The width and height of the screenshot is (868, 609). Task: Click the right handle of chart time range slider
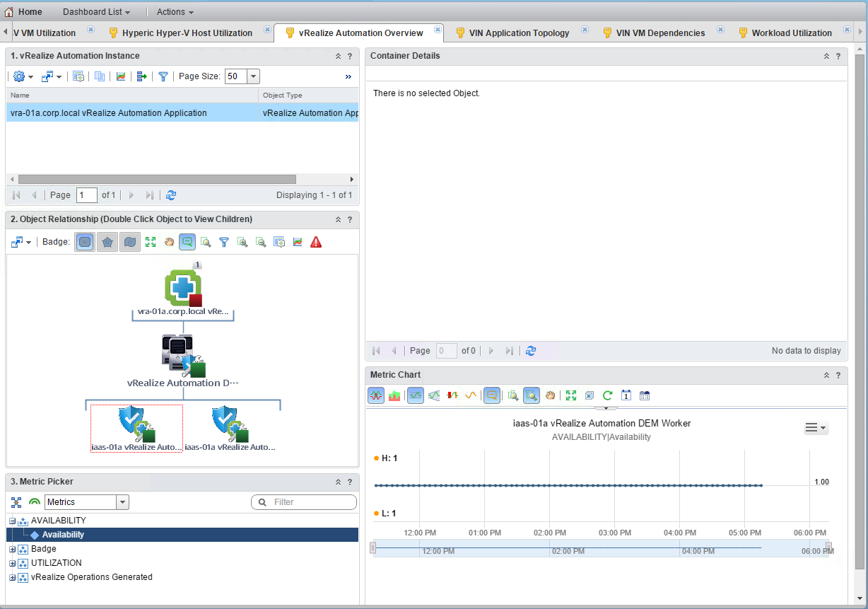828,548
